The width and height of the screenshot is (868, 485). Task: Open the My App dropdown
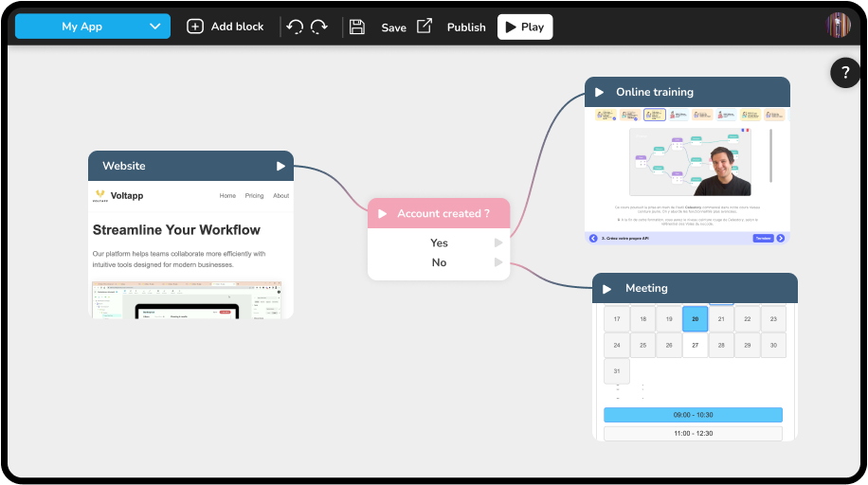tap(93, 27)
